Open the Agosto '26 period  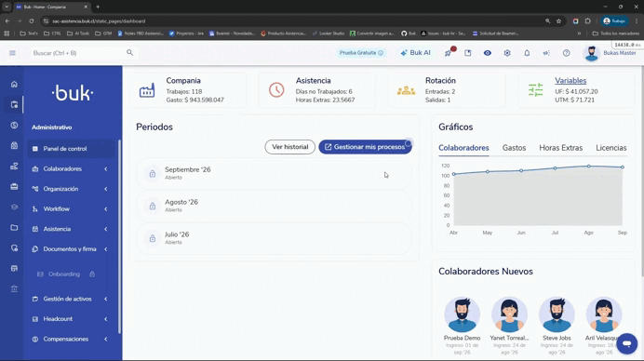click(x=274, y=206)
